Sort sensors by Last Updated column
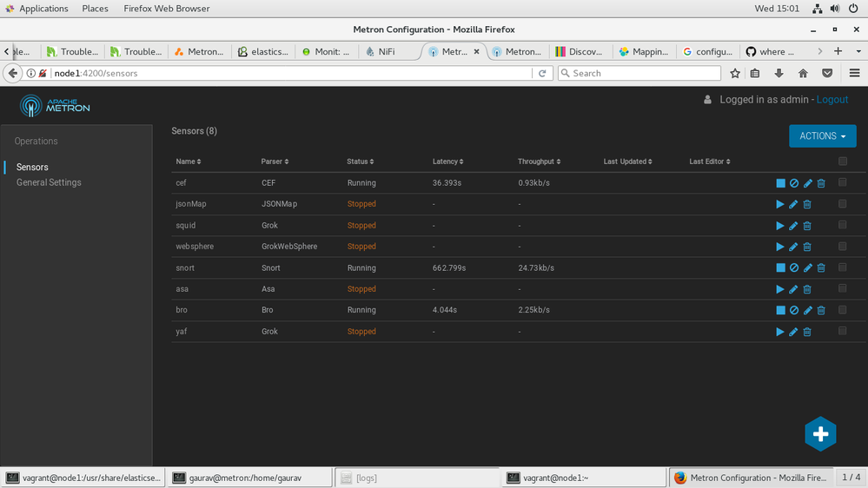Viewport: 868px width, 488px height. pyautogui.click(x=627, y=162)
